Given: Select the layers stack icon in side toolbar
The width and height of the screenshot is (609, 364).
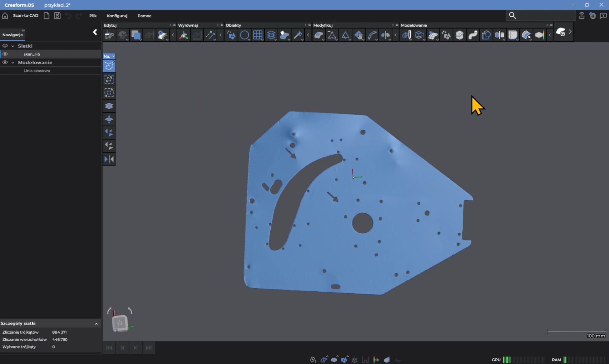Looking at the screenshot, I should [x=109, y=106].
